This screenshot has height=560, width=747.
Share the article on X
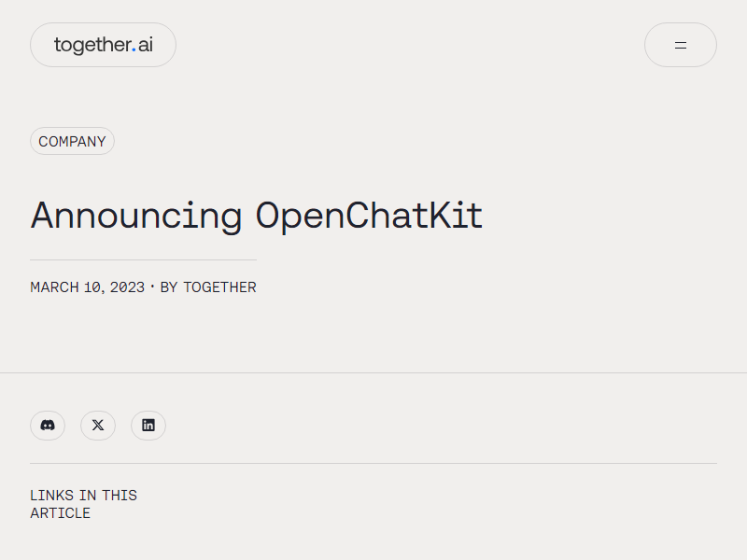[x=98, y=426]
